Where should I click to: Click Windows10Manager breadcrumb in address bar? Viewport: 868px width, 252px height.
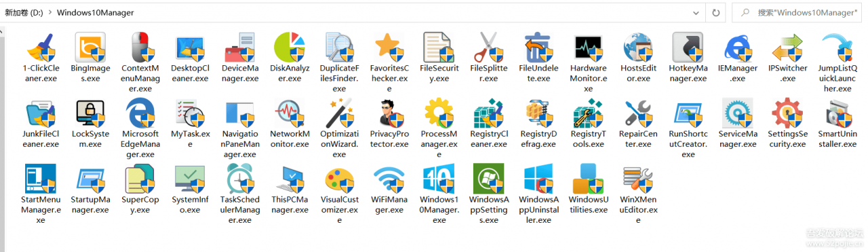pos(95,13)
